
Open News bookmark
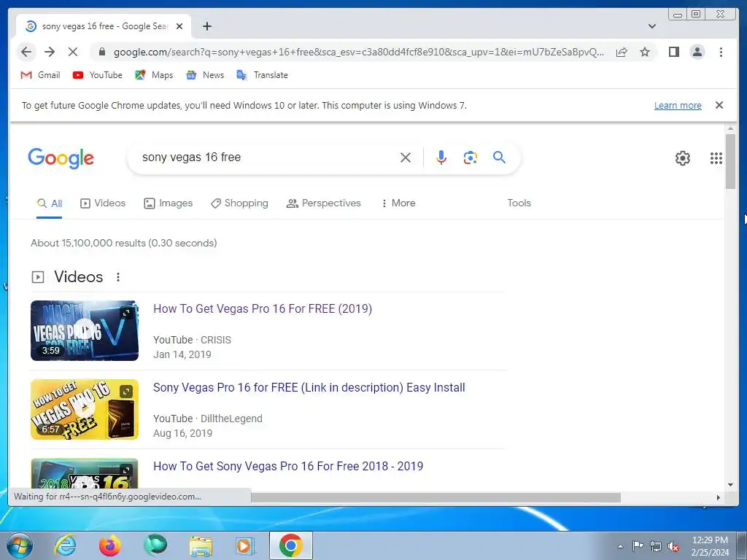(205, 75)
